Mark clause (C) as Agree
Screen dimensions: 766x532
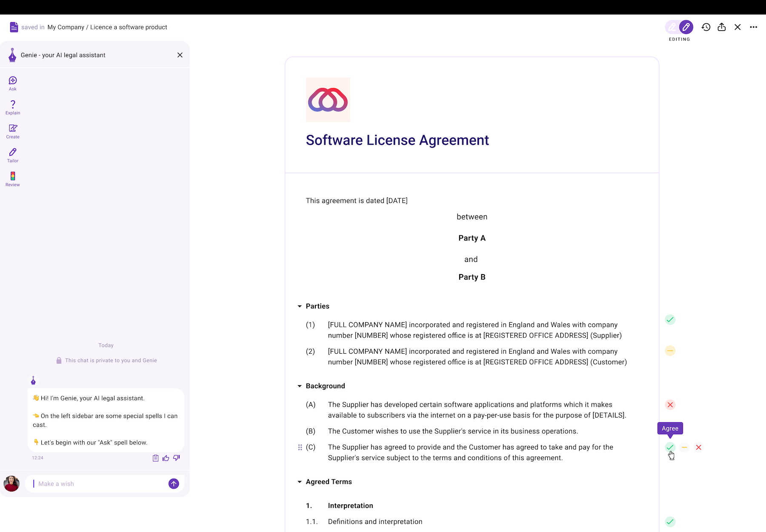pos(670,447)
